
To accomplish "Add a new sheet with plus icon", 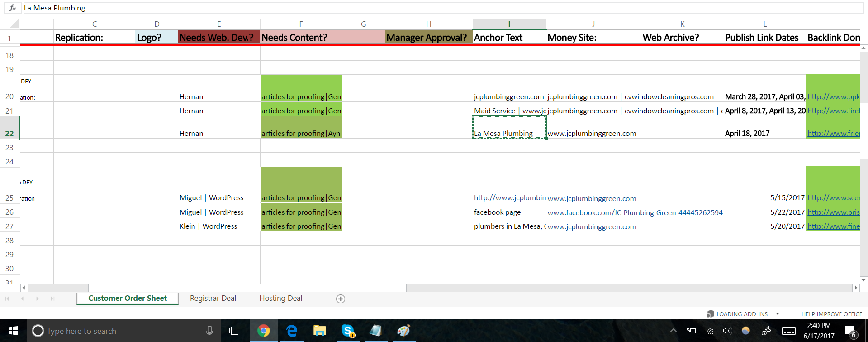I will coord(341,299).
